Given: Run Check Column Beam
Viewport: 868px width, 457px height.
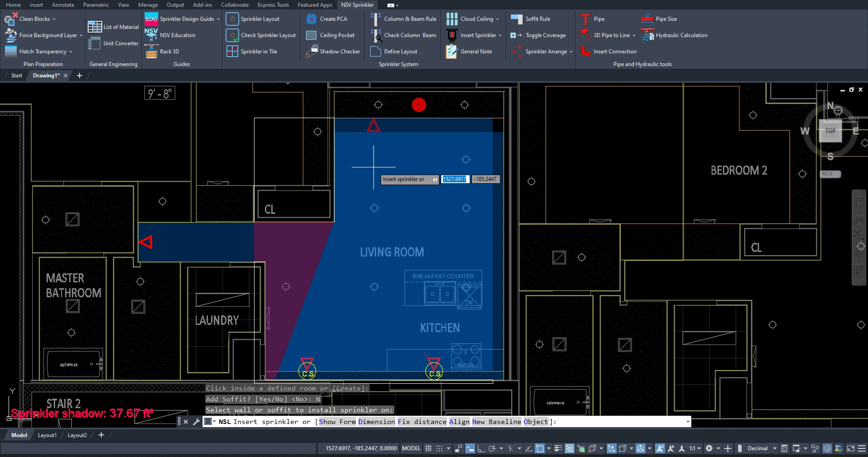Looking at the screenshot, I should tap(403, 35).
